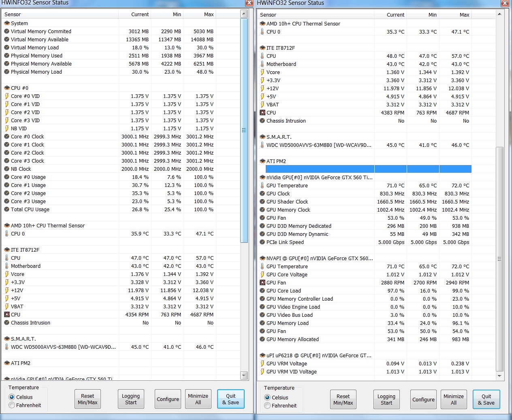Click right window scrollbar down arrow

pos(499,376)
